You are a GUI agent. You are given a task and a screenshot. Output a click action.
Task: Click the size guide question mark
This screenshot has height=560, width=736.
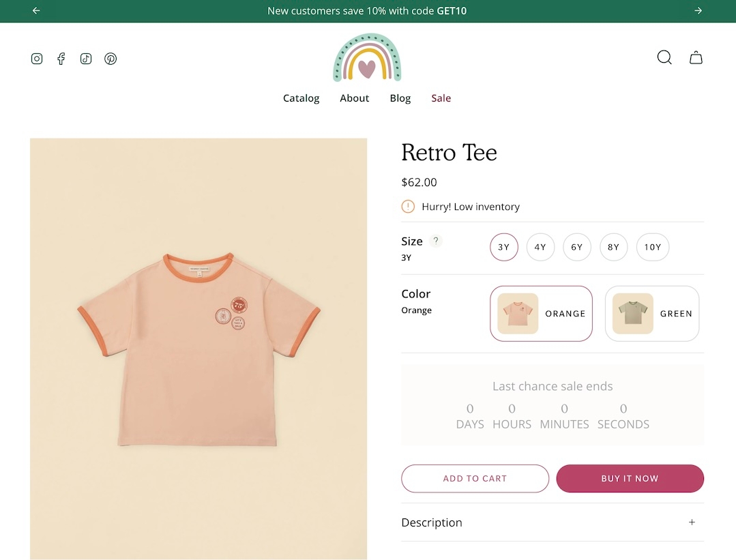[x=437, y=241]
